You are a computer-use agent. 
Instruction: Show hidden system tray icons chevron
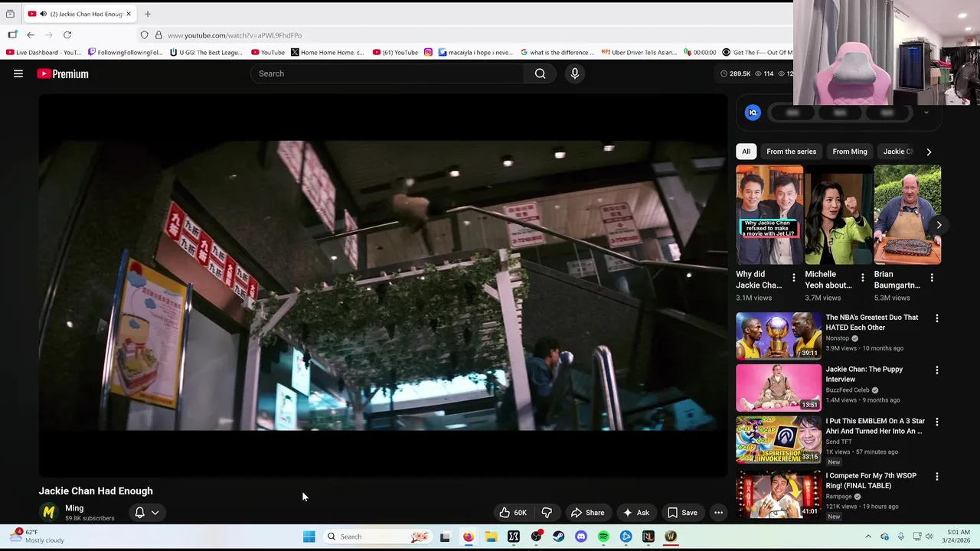[868, 536]
